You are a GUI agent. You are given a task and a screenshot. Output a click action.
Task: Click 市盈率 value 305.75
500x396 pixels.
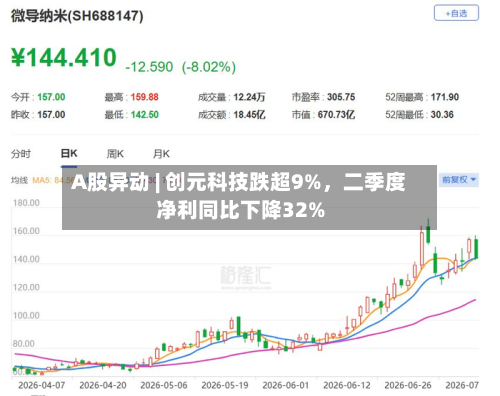click(x=341, y=97)
